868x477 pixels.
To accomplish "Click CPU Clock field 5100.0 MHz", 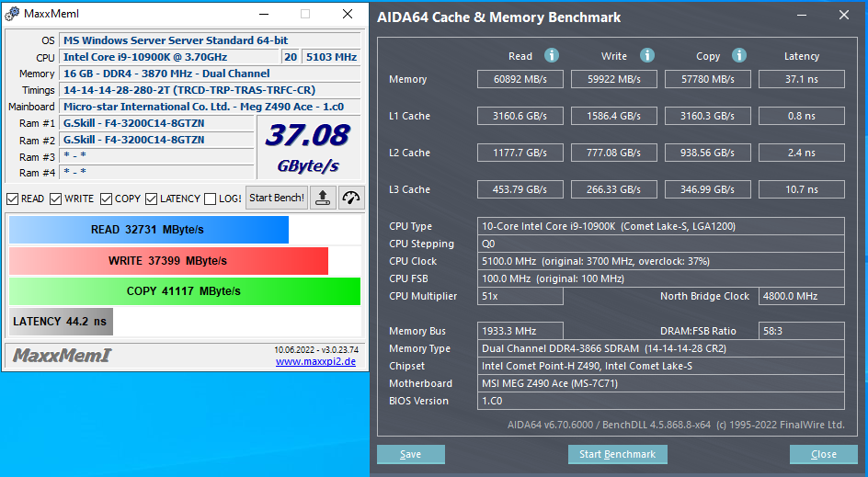I will [661, 261].
